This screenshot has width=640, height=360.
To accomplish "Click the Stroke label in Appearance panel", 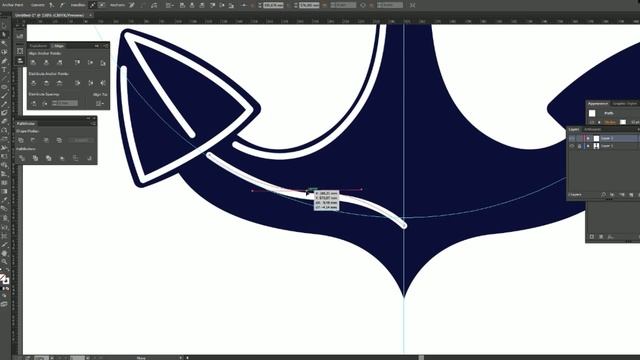I will (x=610, y=122).
